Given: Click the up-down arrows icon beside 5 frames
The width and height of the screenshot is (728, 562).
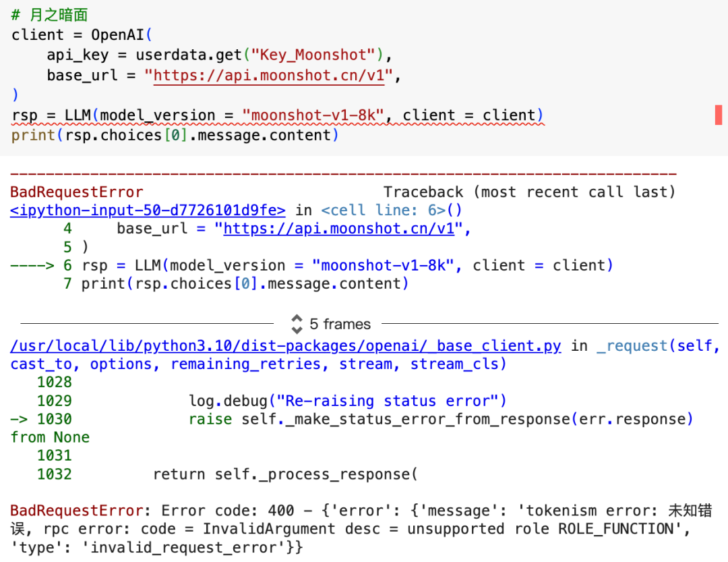Looking at the screenshot, I should pos(297,324).
